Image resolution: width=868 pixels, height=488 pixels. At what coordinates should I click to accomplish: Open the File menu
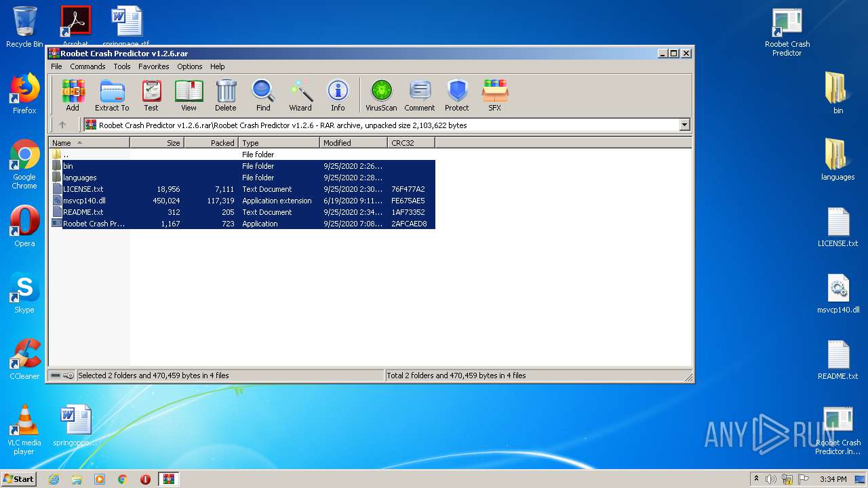coord(56,66)
